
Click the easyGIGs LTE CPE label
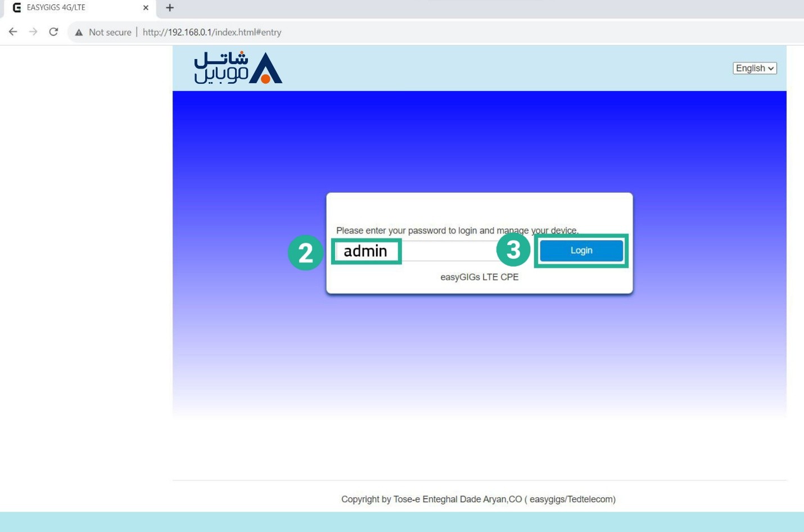[x=480, y=277]
